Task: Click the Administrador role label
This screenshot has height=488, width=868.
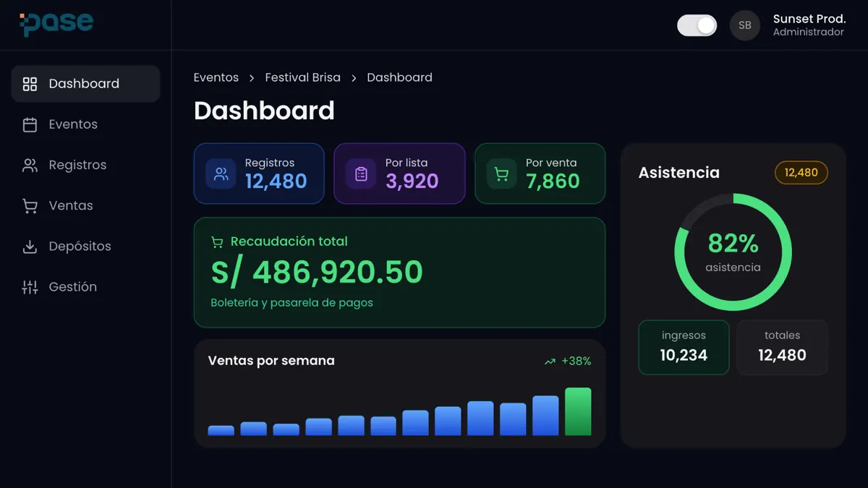Action: [809, 33]
